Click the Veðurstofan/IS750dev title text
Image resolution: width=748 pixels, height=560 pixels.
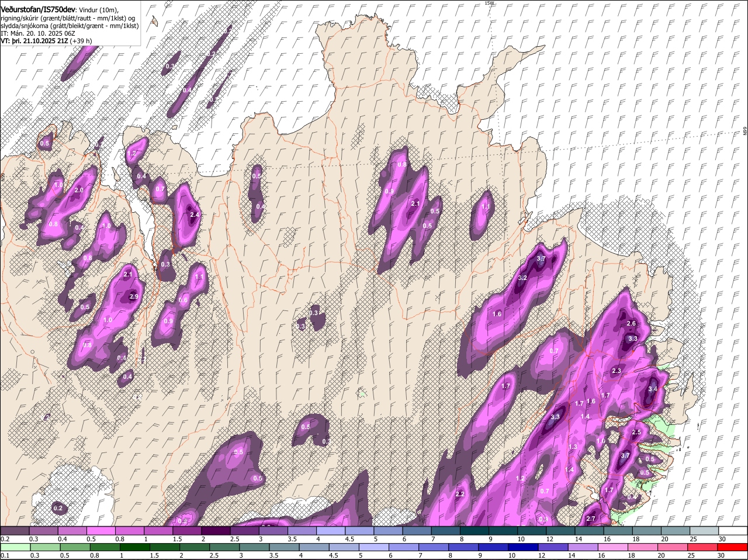[x=37, y=9]
